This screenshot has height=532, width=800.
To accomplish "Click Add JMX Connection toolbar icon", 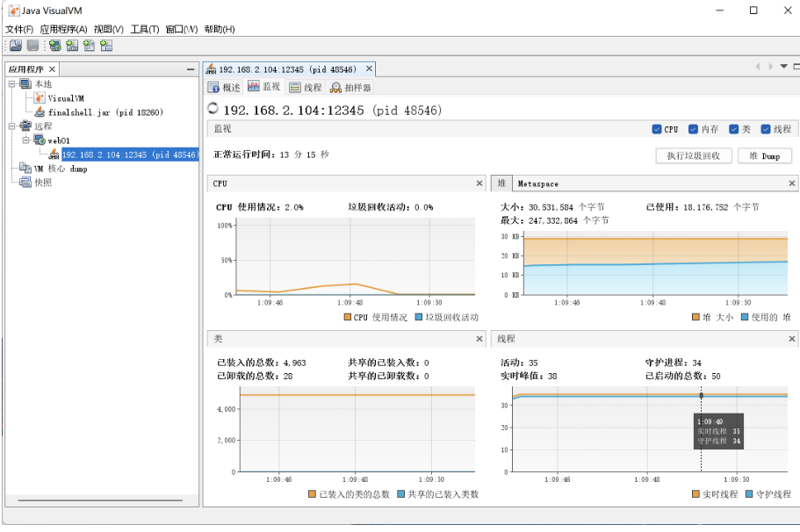I will pos(72,46).
